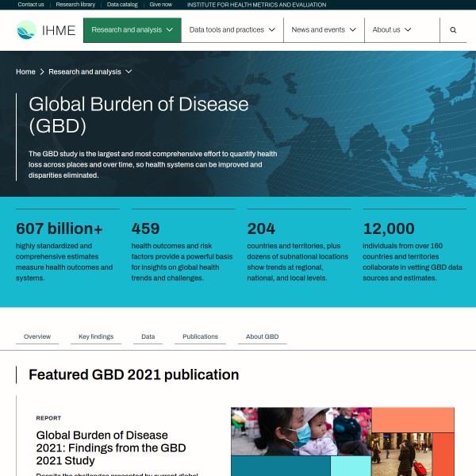Screen dimensions: 476x476
Task: Go to the Data tab
Action: [148, 336]
